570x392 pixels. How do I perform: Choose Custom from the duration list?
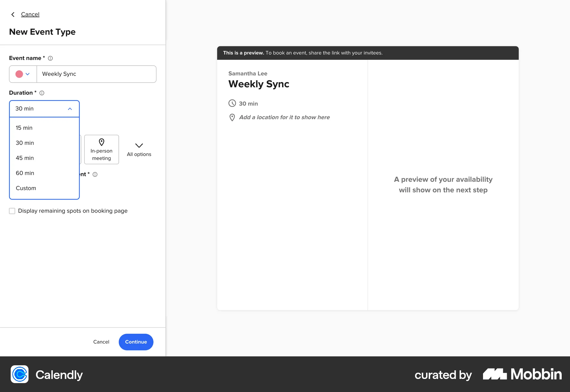[26, 188]
